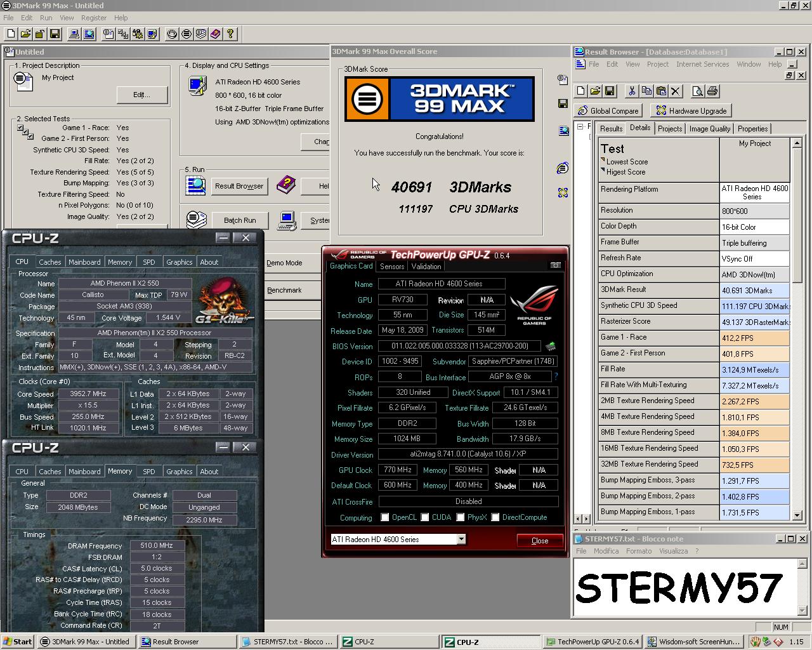Click the Print Preview icon in Result Browser

(697, 91)
